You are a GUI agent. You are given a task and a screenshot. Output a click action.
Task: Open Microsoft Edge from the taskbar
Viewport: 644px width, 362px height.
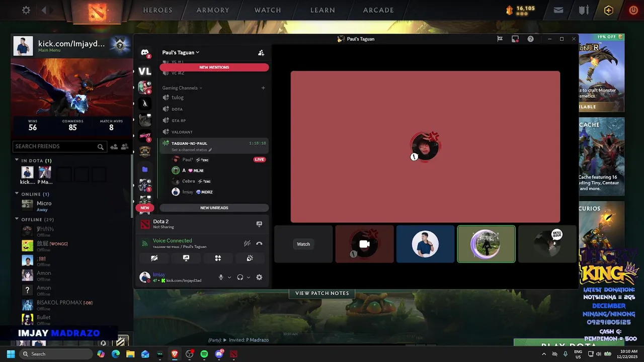click(x=116, y=354)
